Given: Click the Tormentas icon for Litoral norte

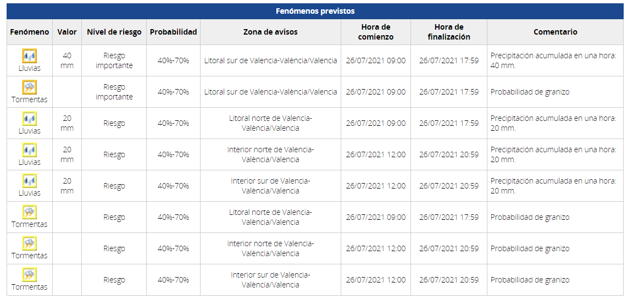Looking at the screenshot, I should coord(29,212).
